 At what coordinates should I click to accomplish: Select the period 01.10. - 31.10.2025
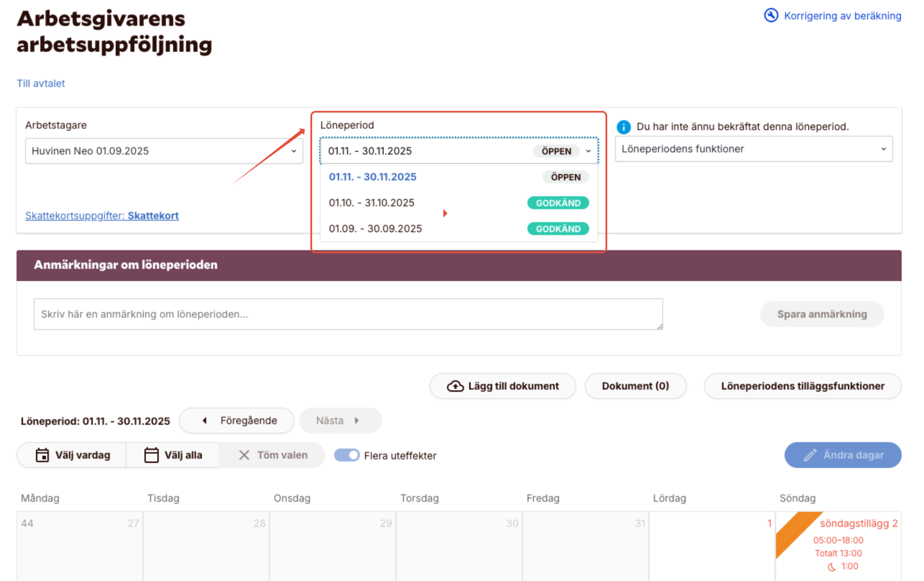click(371, 203)
